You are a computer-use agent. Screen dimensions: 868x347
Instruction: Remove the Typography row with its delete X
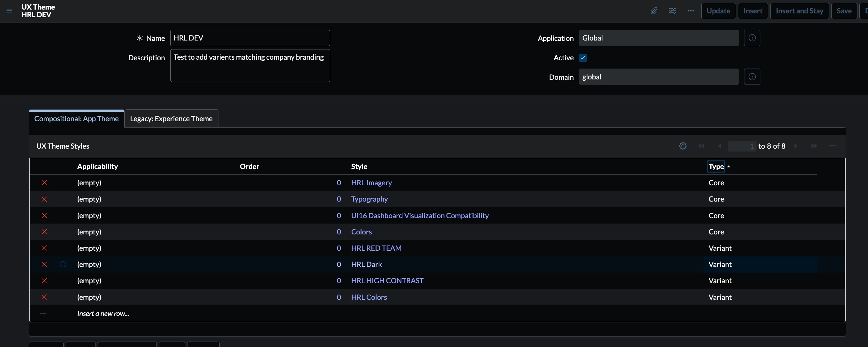pyautogui.click(x=44, y=199)
